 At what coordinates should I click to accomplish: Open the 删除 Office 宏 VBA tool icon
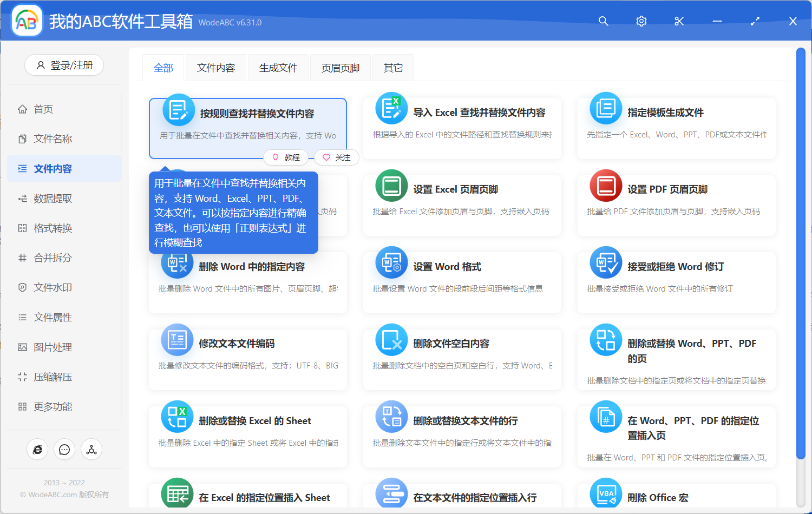(x=606, y=493)
